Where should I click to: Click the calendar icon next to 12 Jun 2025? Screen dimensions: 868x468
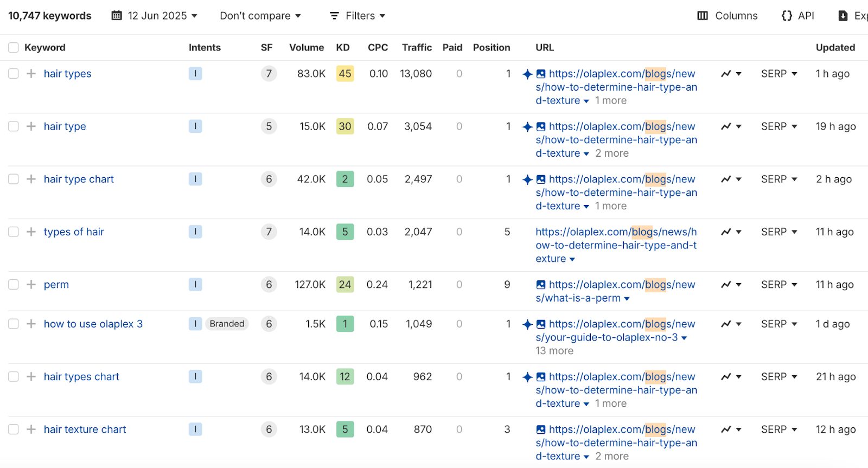point(117,16)
